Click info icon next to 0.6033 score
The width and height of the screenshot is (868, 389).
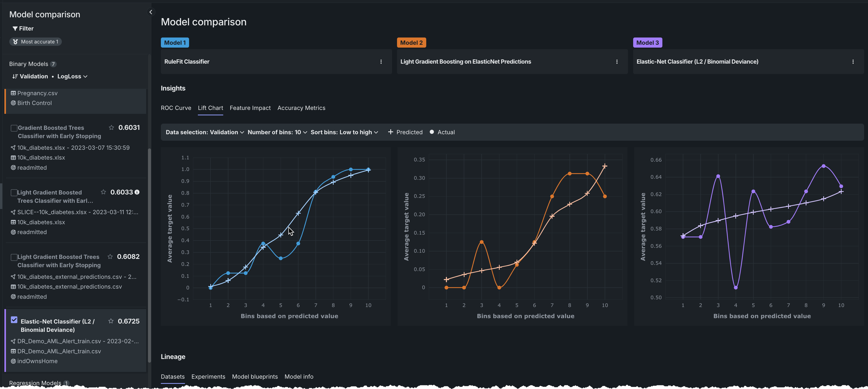(137, 192)
